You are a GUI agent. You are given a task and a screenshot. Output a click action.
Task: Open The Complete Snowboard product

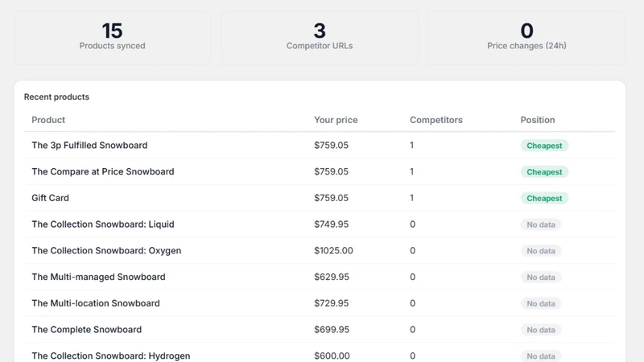click(87, 330)
